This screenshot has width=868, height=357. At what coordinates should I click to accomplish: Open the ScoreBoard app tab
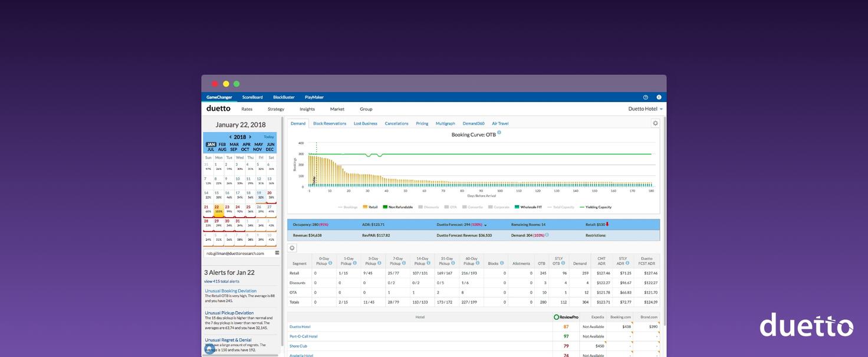pyautogui.click(x=252, y=97)
